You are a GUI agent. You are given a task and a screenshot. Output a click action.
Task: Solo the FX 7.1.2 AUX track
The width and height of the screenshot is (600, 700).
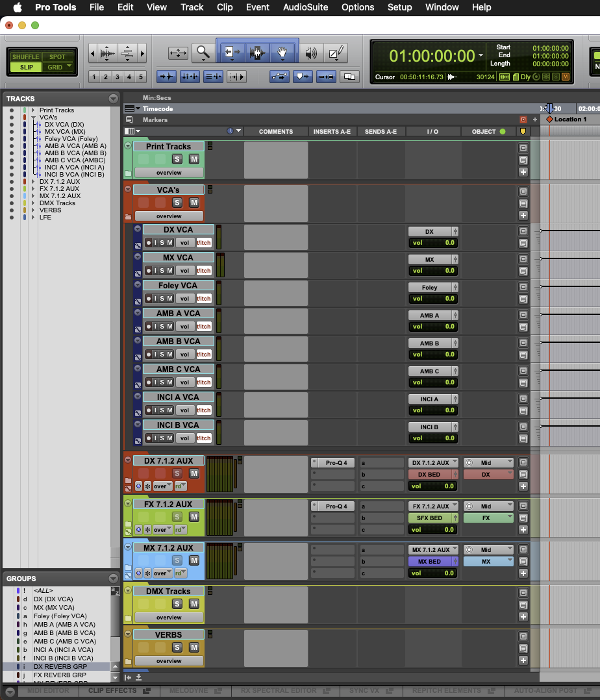click(177, 517)
